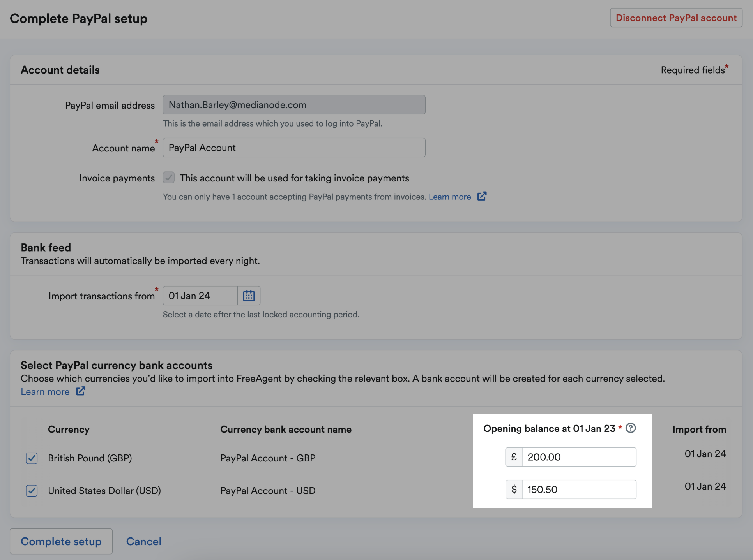Click the 01 Jan 24 date in USD row
The height and width of the screenshot is (560, 753).
[705, 486]
